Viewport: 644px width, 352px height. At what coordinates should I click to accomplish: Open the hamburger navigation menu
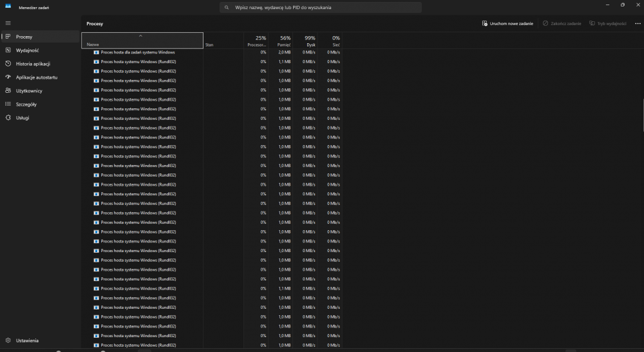tap(8, 23)
